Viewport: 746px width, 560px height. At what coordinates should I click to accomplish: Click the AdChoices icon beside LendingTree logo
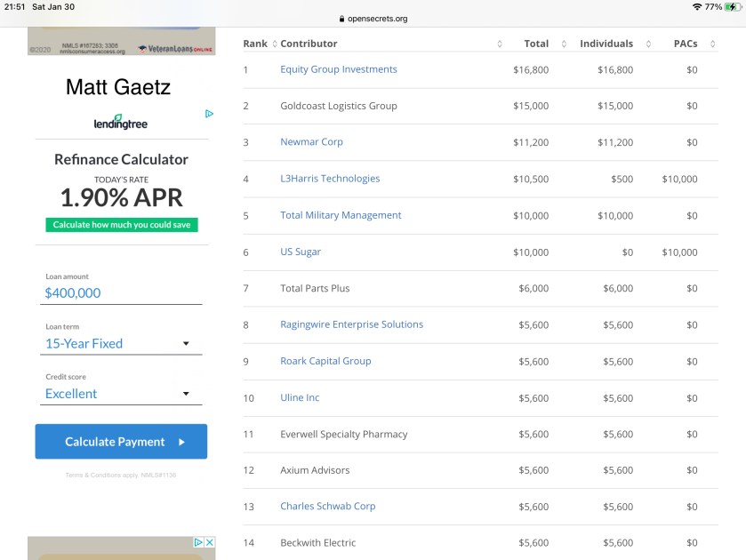click(209, 114)
